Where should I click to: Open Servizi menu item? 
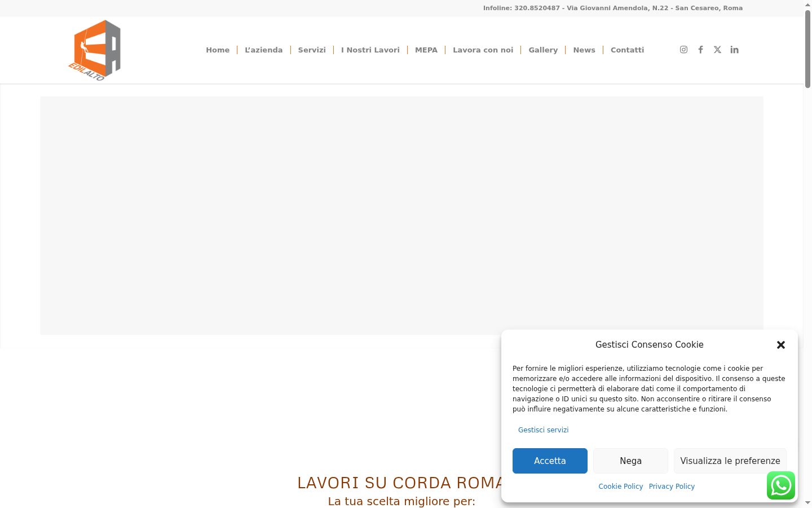click(x=312, y=50)
